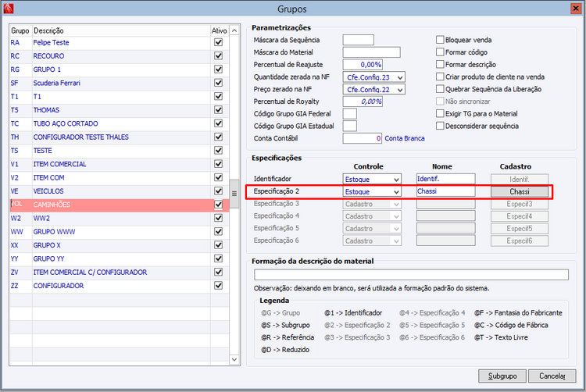
Task: Check Exigir TG para o Material
Action: (x=440, y=113)
